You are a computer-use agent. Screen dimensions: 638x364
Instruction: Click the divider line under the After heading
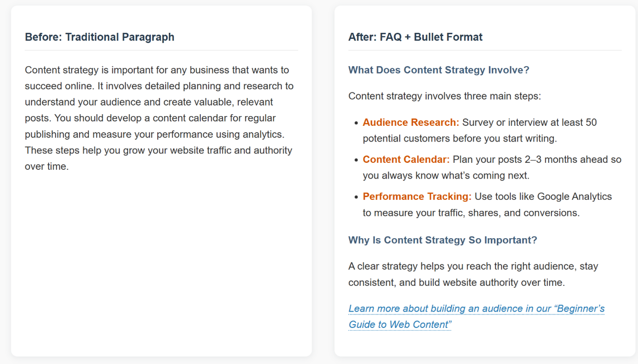coord(485,50)
